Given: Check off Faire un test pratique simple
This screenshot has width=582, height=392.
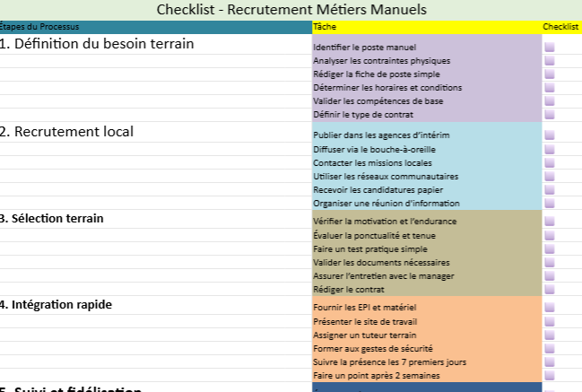Looking at the screenshot, I should coord(550,248).
